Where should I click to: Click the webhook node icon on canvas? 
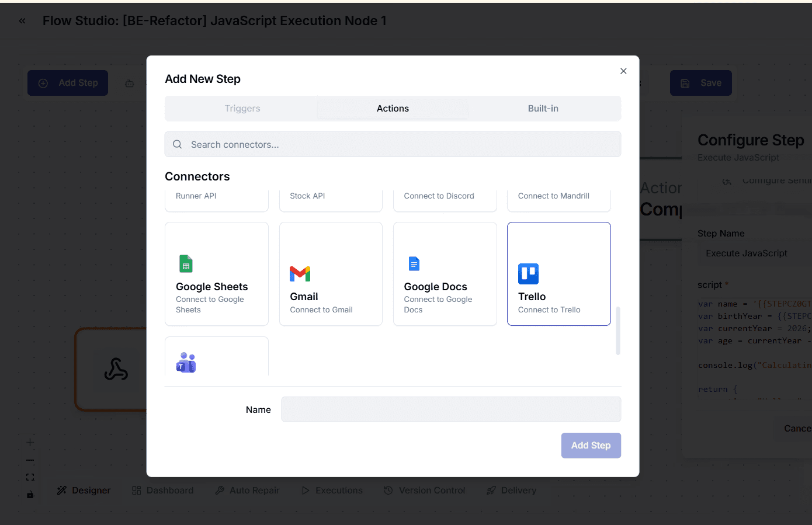[116, 369]
